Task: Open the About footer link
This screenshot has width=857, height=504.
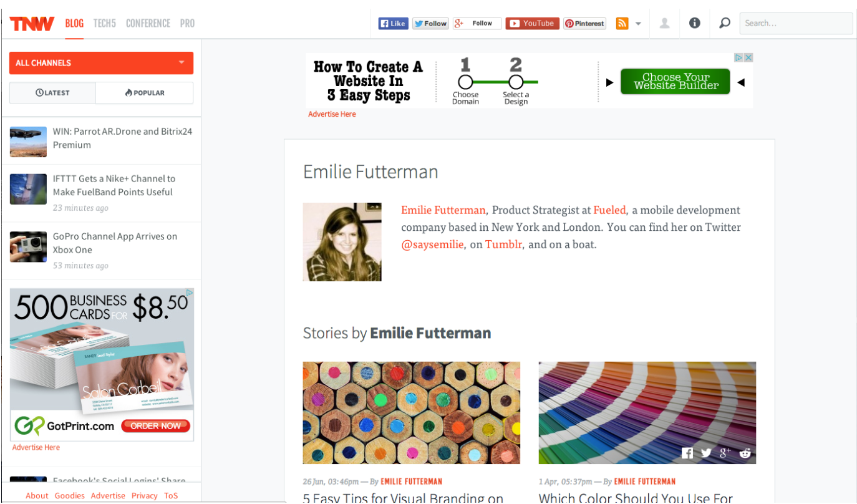Action: [37, 496]
